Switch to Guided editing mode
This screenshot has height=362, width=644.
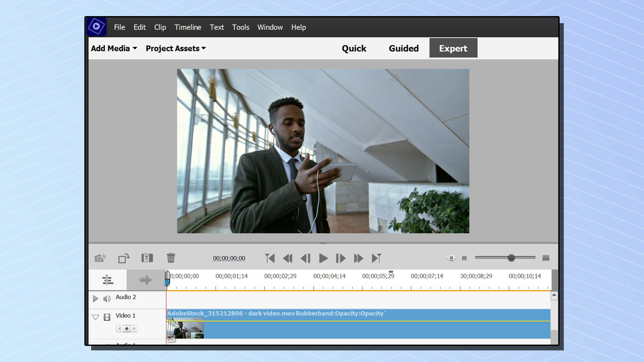(403, 48)
